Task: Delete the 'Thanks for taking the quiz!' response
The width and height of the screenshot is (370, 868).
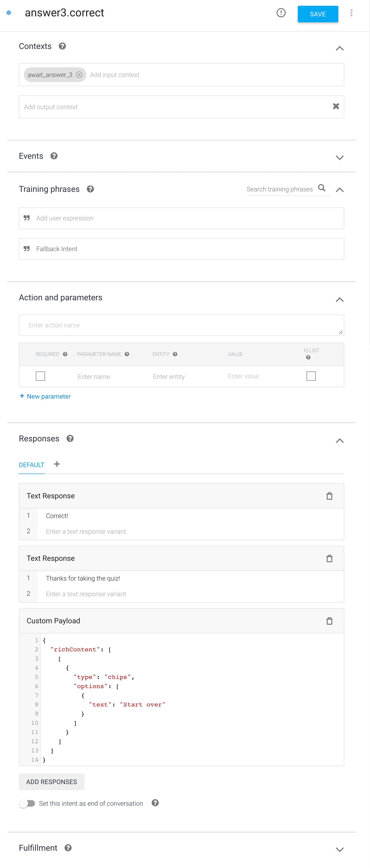Action: coord(329,558)
